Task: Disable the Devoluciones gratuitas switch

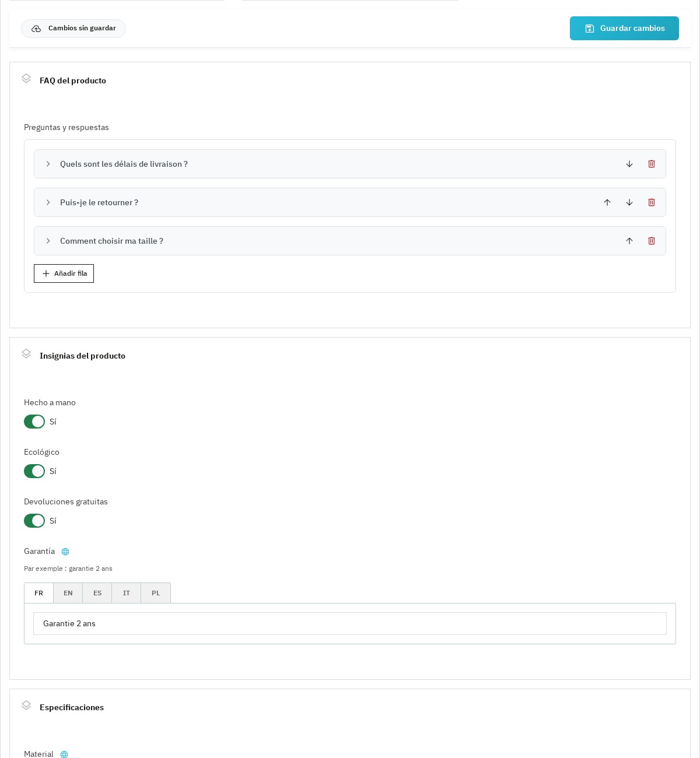Action: pos(34,521)
